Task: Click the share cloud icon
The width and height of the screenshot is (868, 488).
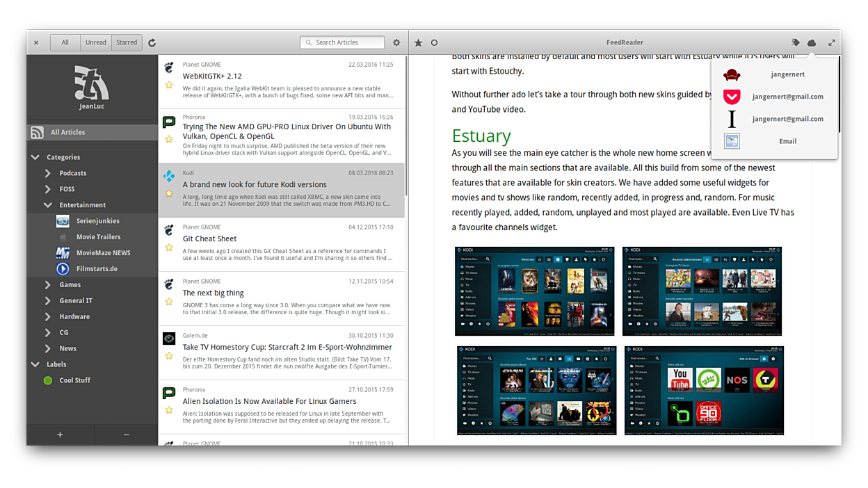Action: pos(812,42)
